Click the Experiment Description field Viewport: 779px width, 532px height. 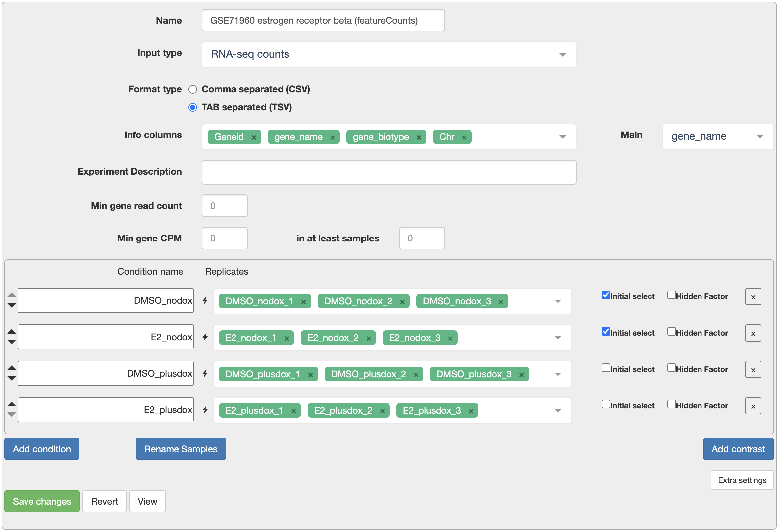tap(389, 172)
